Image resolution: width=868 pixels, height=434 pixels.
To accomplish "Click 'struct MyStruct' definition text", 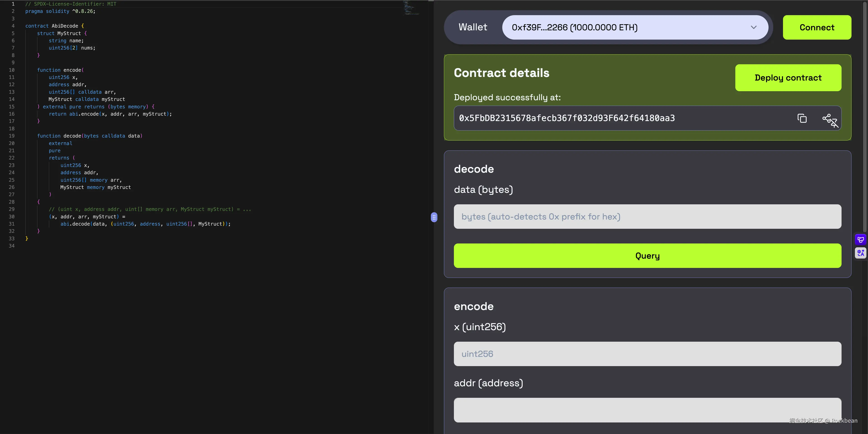I will click(59, 33).
